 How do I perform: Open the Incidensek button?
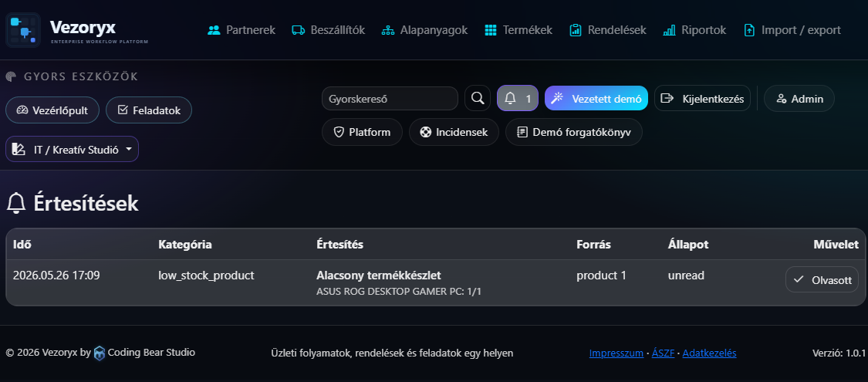[454, 132]
